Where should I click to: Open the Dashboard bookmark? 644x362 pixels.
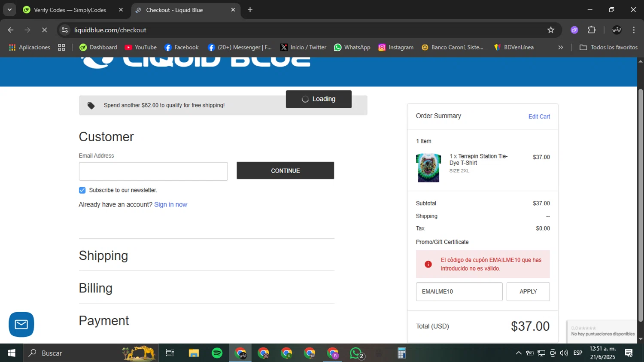pos(98,47)
